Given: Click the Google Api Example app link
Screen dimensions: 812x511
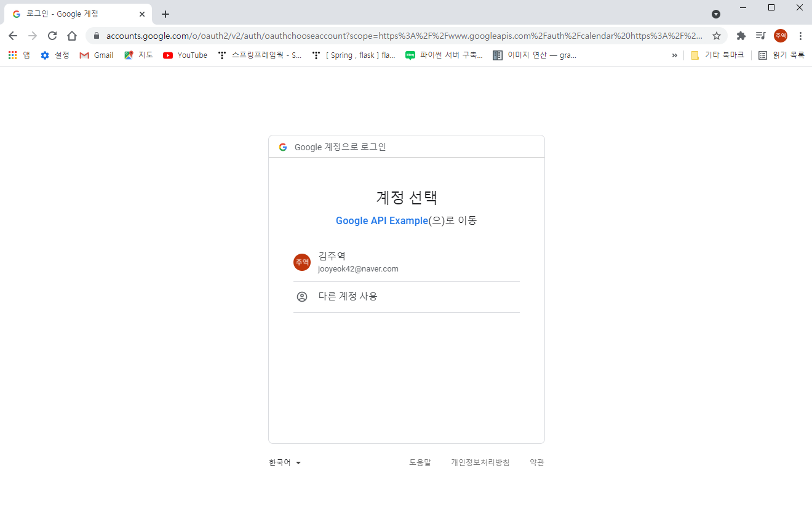Looking at the screenshot, I should tap(381, 220).
